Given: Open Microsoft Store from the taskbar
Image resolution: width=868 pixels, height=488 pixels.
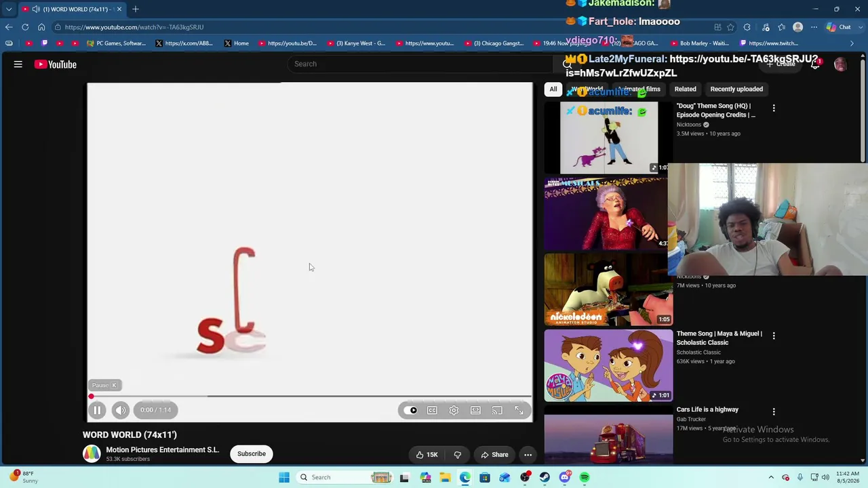Looking at the screenshot, I should [x=485, y=477].
